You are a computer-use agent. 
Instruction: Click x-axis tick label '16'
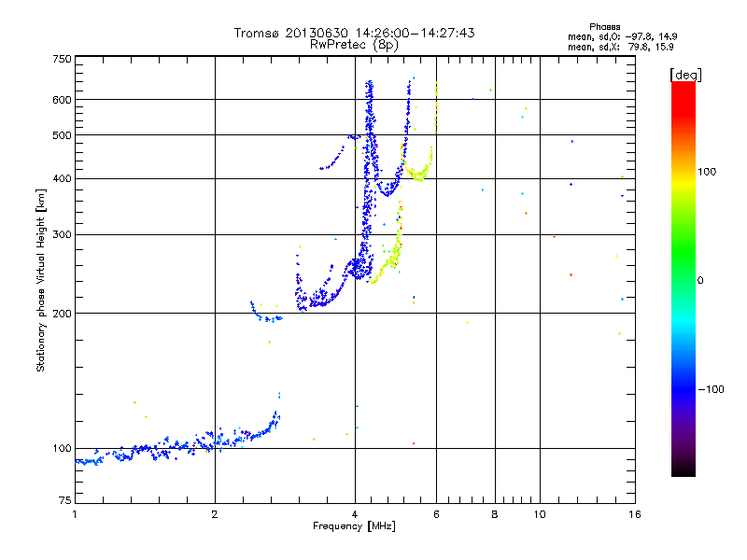(635, 514)
